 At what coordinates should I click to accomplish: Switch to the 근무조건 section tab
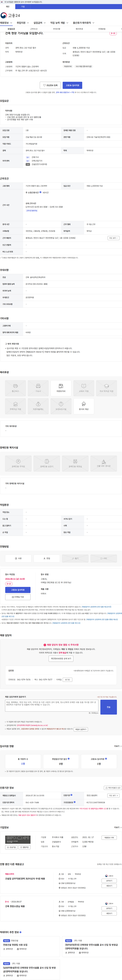coord(34,29)
